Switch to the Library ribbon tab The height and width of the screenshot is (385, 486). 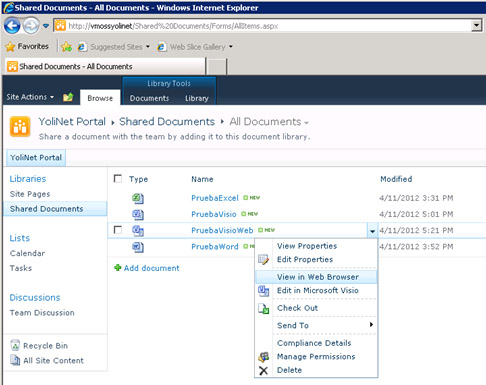coord(197,98)
